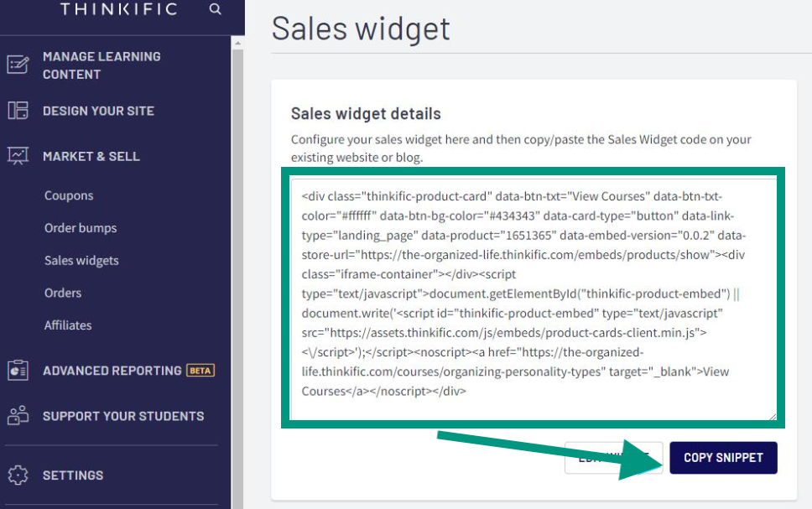Open the Coupons submenu item

69,195
